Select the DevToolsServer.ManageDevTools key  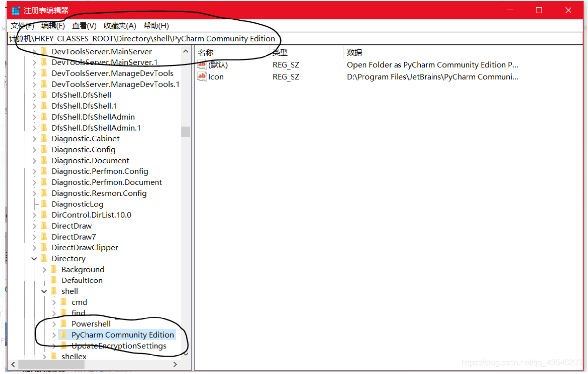tap(113, 73)
